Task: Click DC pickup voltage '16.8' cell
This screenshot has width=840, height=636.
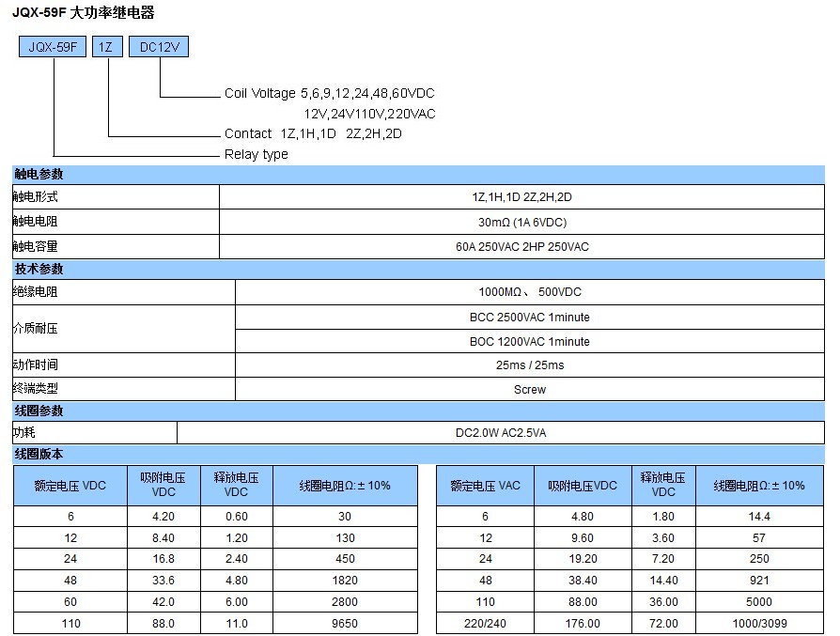Action: 163,559
